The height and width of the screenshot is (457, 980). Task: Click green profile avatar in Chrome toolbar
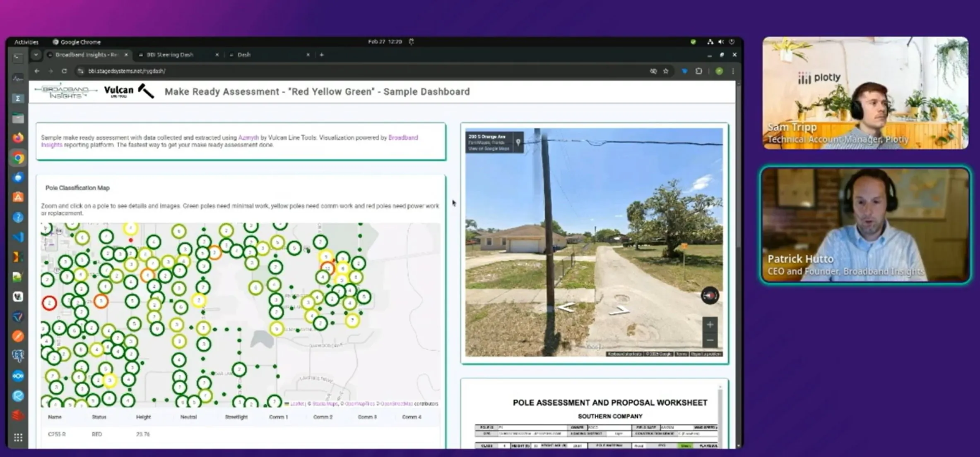tap(719, 71)
